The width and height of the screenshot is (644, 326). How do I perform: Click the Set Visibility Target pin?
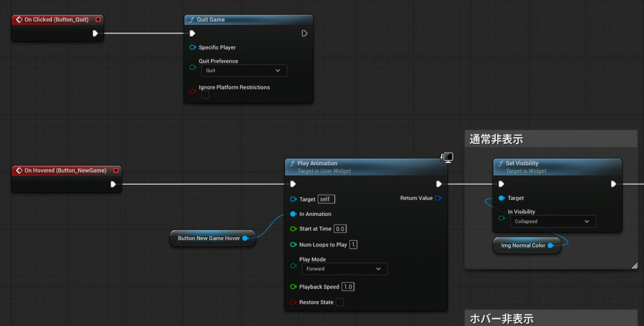501,198
